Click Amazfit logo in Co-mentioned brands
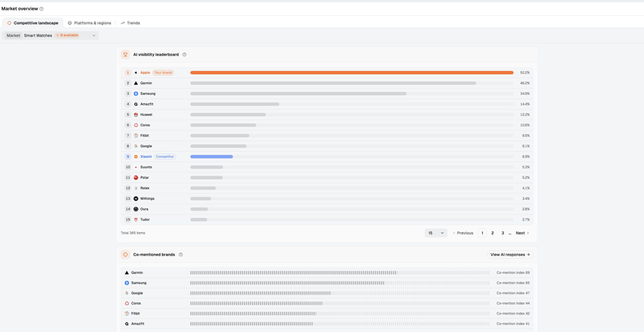Image resolution: width=644 pixels, height=332 pixels. click(x=127, y=324)
